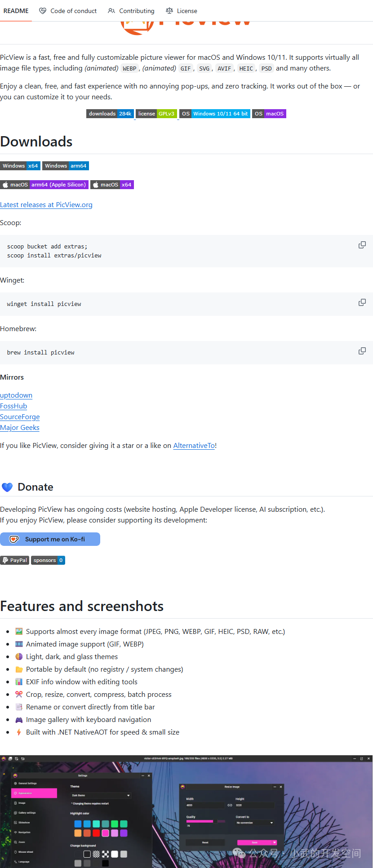Screen dimensions: 373x868
Task: Copy the scoop install commands
Action: pos(362,245)
